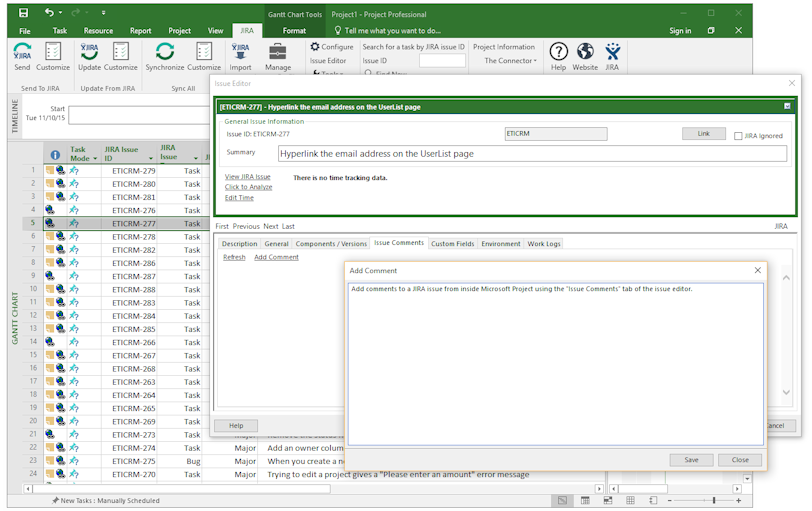812x511 pixels.
Task: Click the Click to Analyze link
Action: [x=248, y=187]
